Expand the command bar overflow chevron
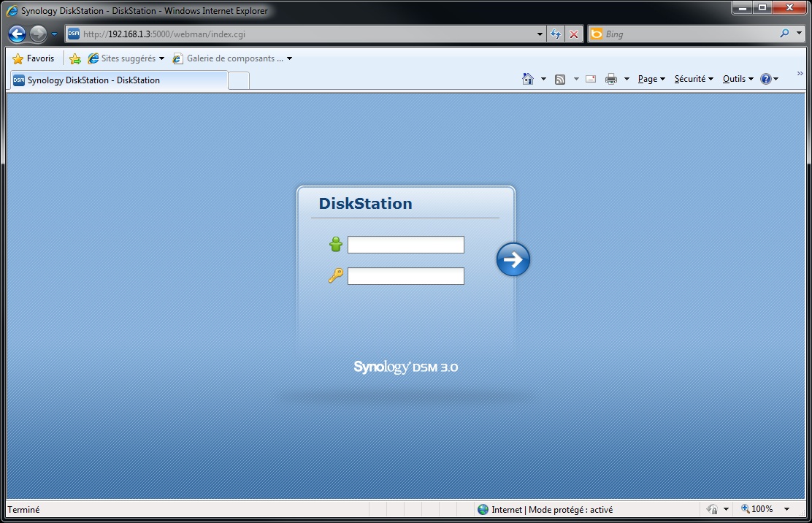The image size is (812, 523). click(x=800, y=74)
